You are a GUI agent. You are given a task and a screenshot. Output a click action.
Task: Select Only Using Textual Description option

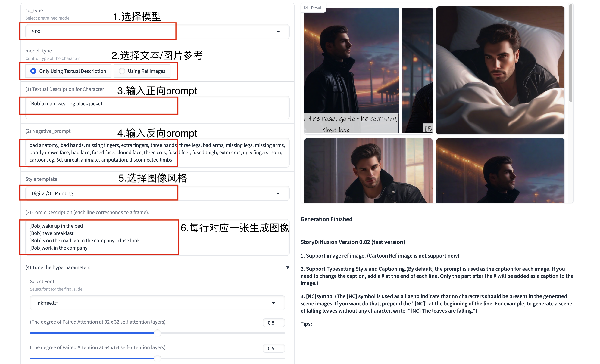pyautogui.click(x=68, y=71)
